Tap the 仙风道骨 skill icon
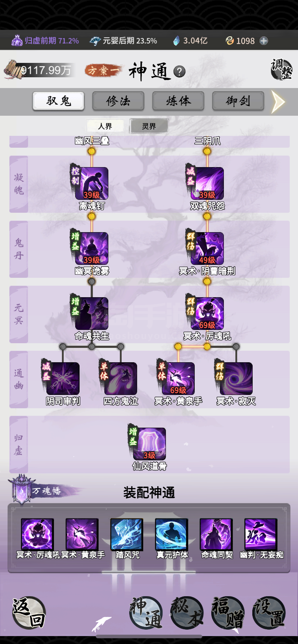The height and width of the screenshot is (644, 298). point(149,444)
